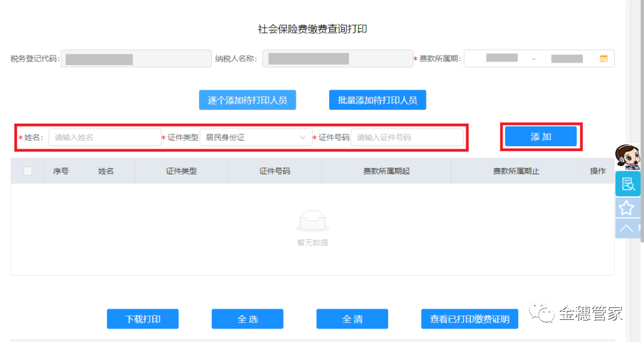Click the 税务登记代码 field
This screenshot has width=644, height=342.
tap(136, 58)
